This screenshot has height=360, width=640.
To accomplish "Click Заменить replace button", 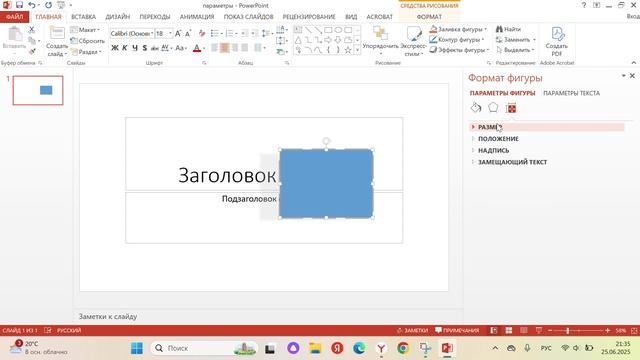I will click(516, 40).
